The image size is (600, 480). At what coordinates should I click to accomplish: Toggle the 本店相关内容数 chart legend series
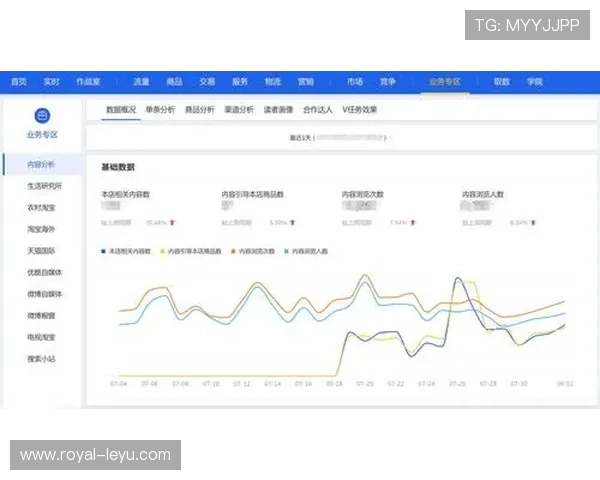pos(126,251)
